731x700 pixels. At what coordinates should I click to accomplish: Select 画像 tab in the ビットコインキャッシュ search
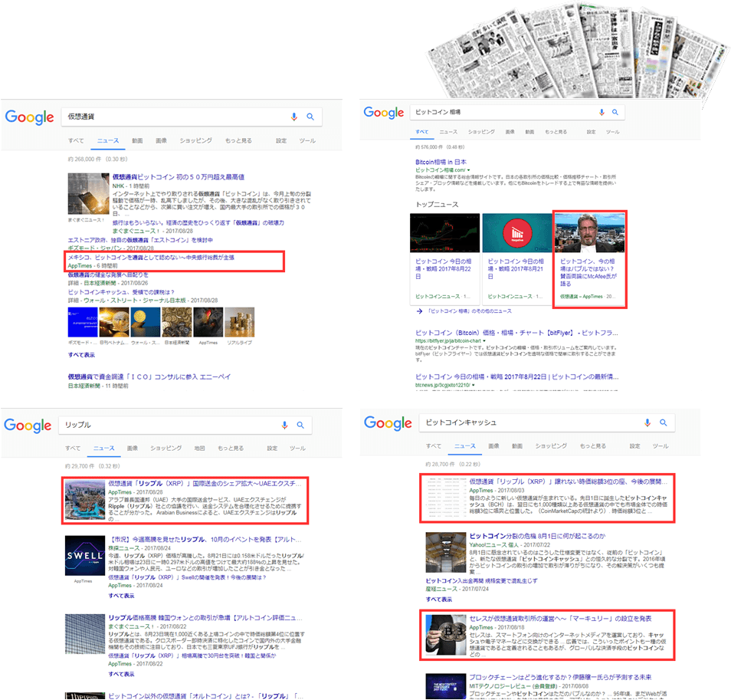(x=493, y=445)
